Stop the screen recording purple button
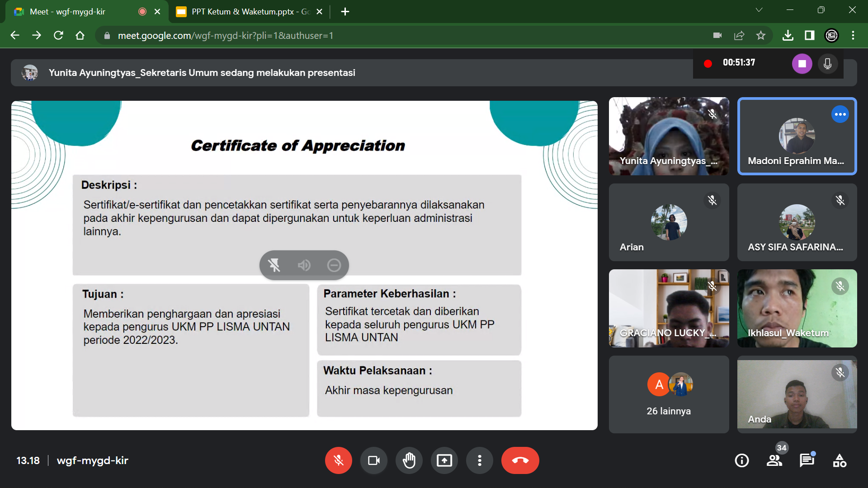 (x=802, y=64)
